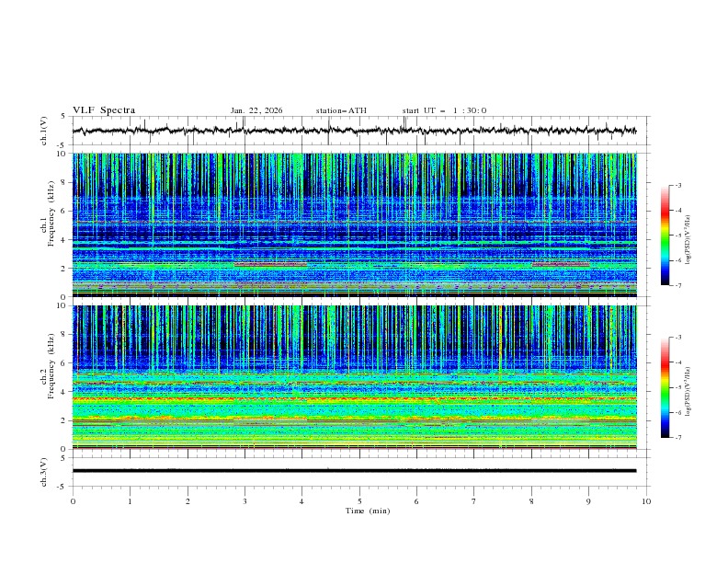Select the 5 minute tick label on time axis

pos(359,501)
